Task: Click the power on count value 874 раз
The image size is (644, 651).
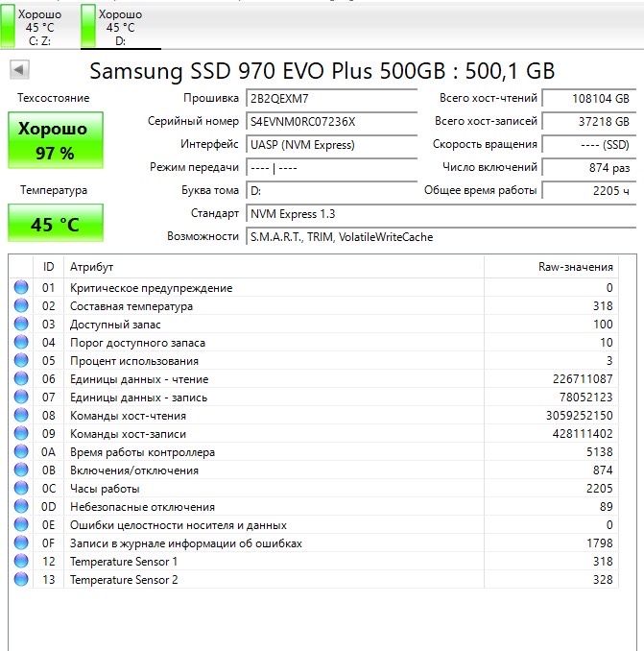Action: [589, 168]
